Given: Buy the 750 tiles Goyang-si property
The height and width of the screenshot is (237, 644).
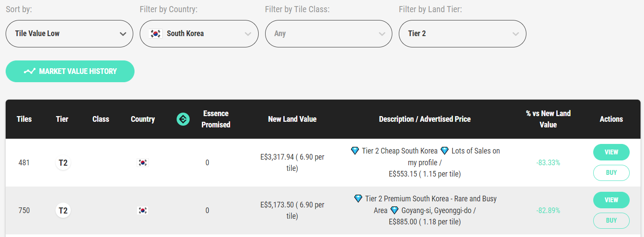Looking at the screenshot, I should click(x=611, y=220).
